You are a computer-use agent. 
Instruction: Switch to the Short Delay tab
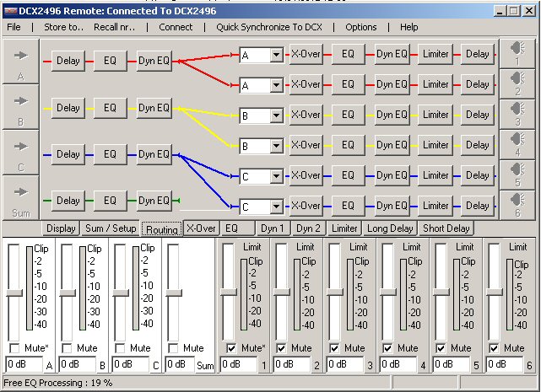[x=446, y=228]
